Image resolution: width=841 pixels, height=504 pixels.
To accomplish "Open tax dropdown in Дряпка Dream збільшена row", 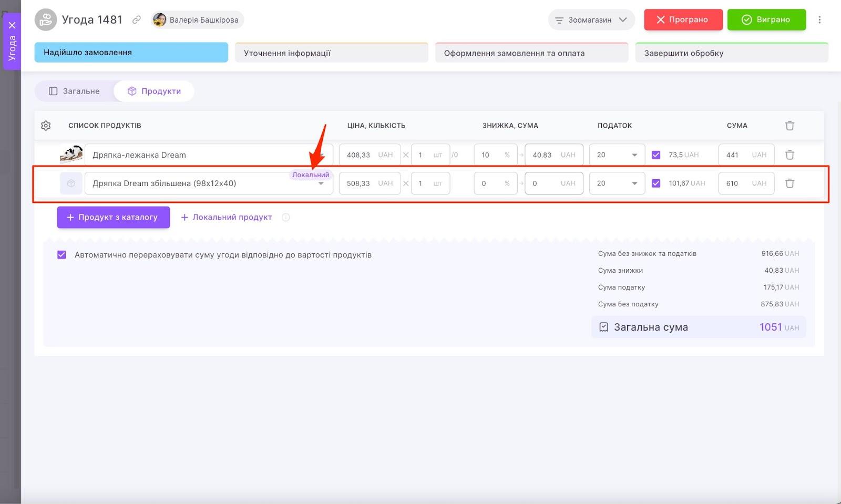I will click(x=617, y=183).
